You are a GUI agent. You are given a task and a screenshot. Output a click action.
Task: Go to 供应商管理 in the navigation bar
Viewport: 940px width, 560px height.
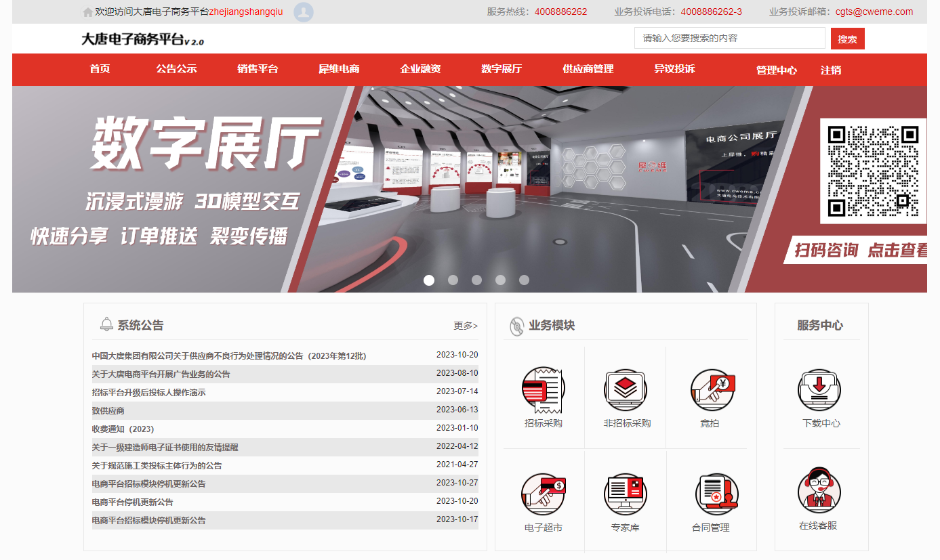pos(588,69)
